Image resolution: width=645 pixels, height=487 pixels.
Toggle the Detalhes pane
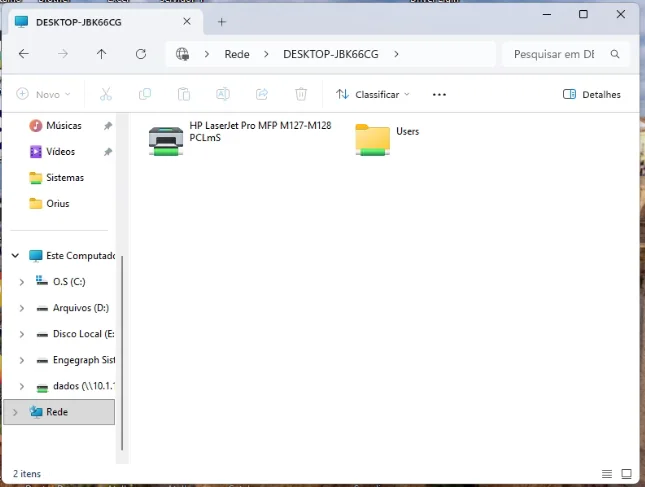point(591,94)
